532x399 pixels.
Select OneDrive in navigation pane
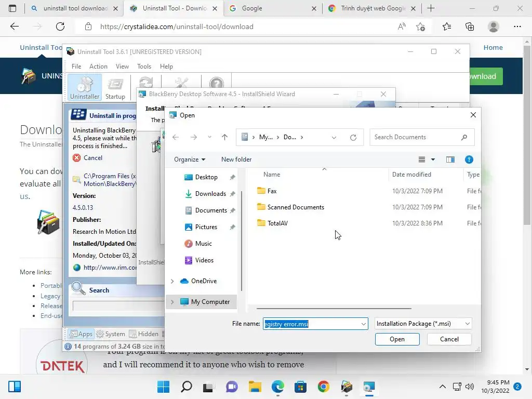coord(204,281)
